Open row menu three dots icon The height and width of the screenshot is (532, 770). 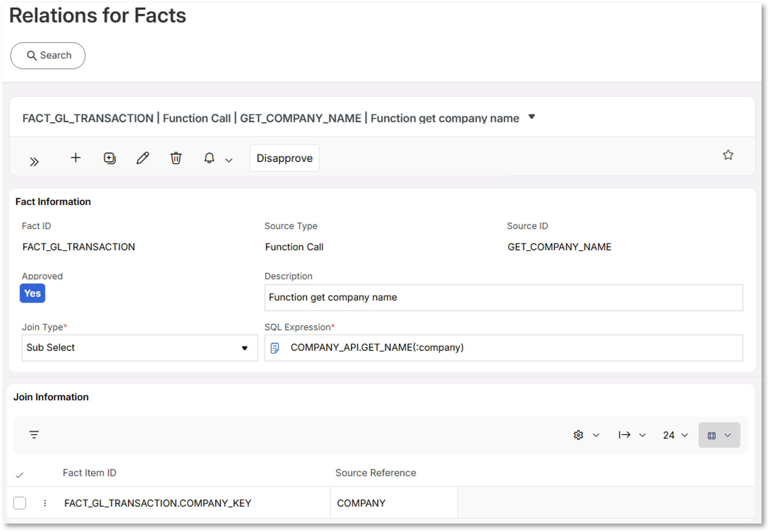(x=45, y=503)
